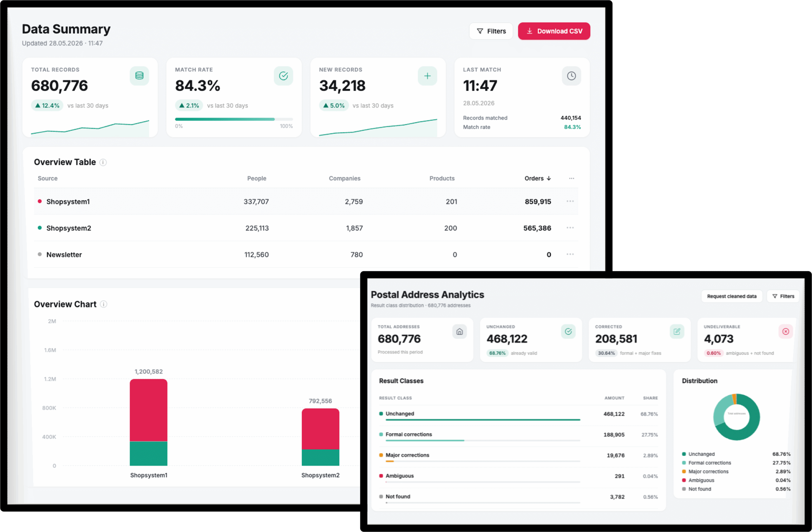
Task: Click the Match Rate checkmark icon
Action: [283, 76]
